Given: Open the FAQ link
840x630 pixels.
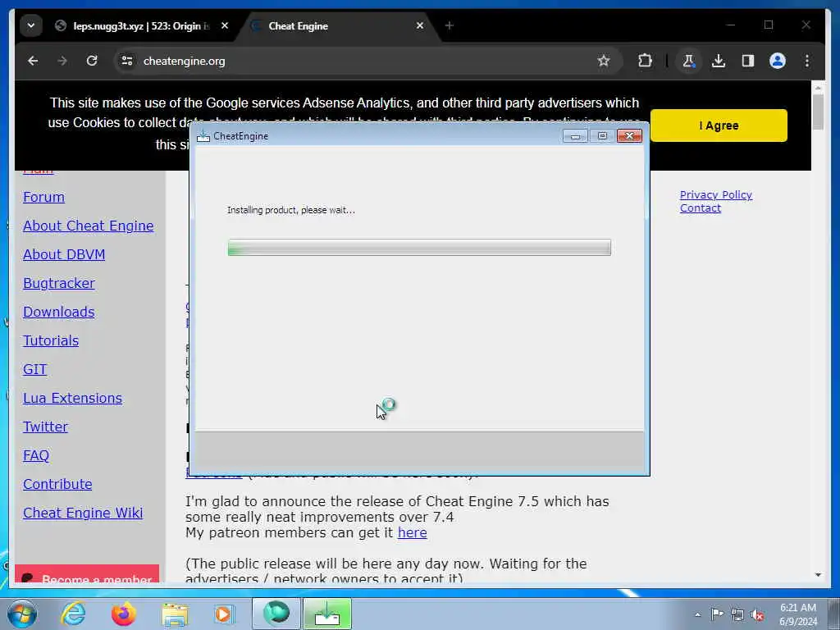Looking at the screenshot, I should click(36, 455).
